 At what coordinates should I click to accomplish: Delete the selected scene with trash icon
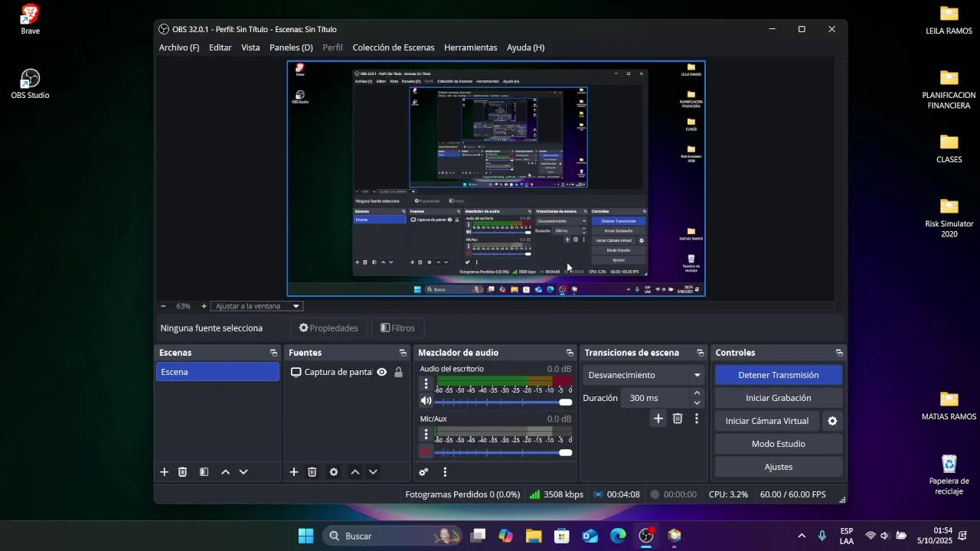182,472
